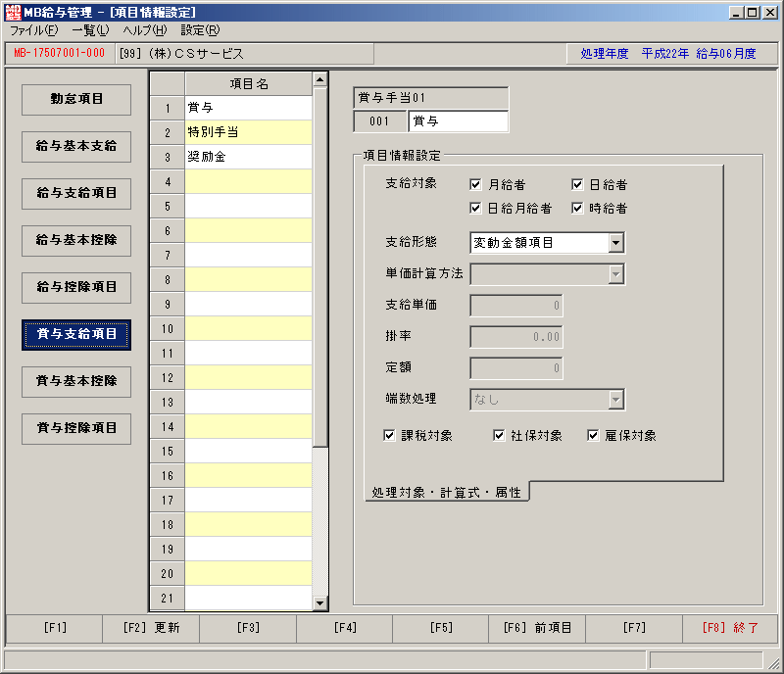Go to 給与基本控除 section
The height and width of the screenshot is (674, 784).
[76, 240]
